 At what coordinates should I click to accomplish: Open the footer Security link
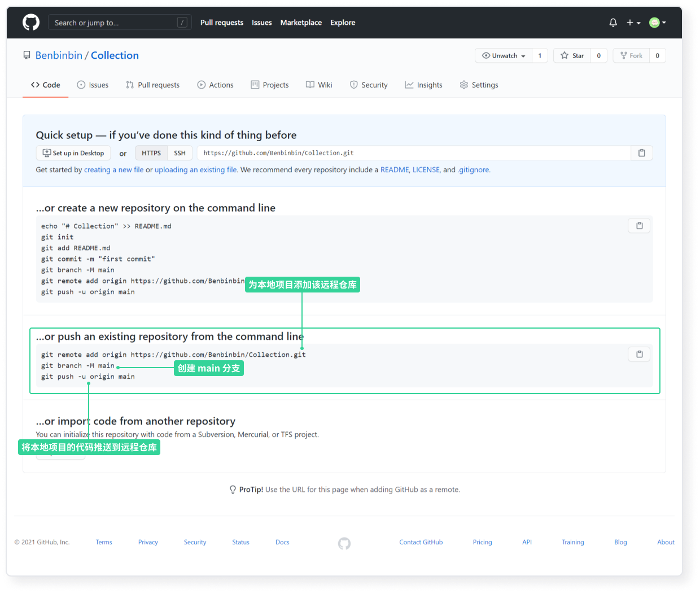195,542
